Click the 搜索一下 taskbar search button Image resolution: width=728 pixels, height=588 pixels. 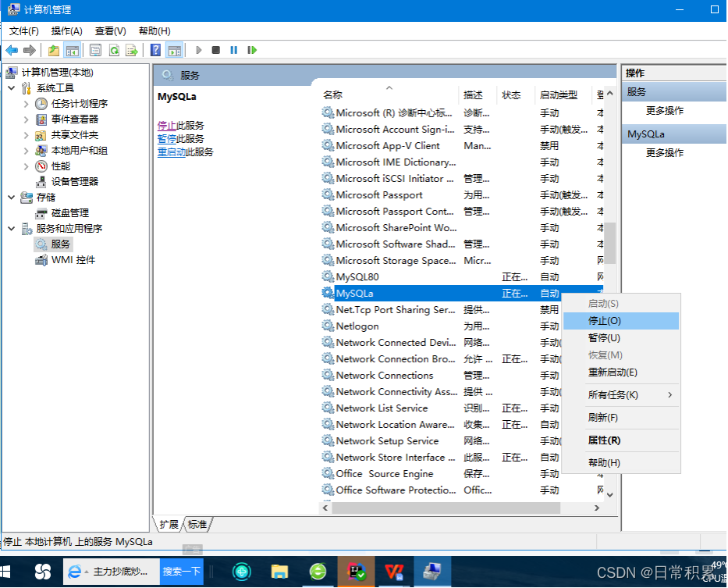(182, 572)
